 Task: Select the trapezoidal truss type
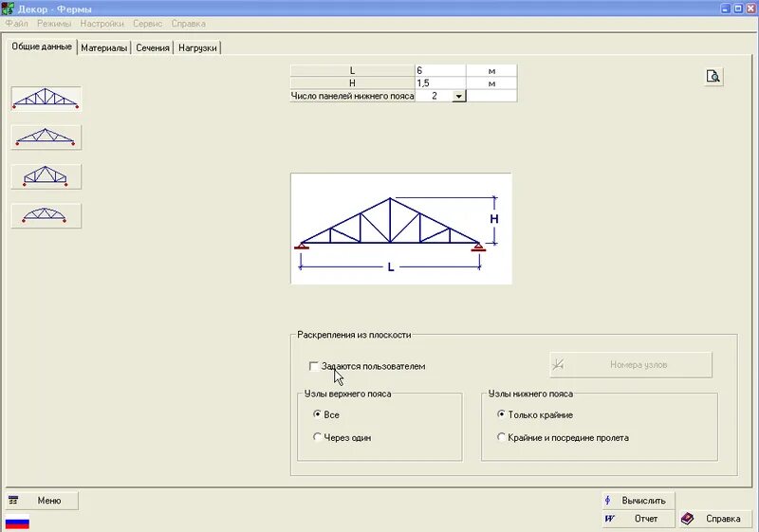click(x=46, y=176)
